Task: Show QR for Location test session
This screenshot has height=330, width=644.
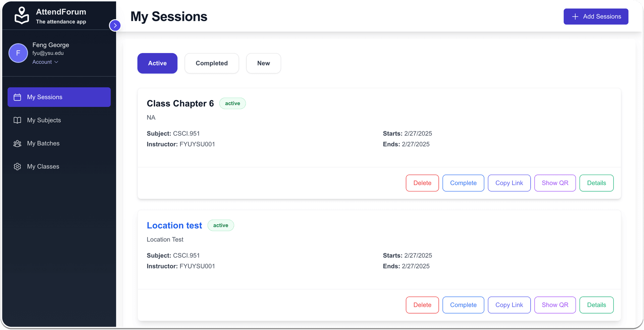Action: click(555, 305)
